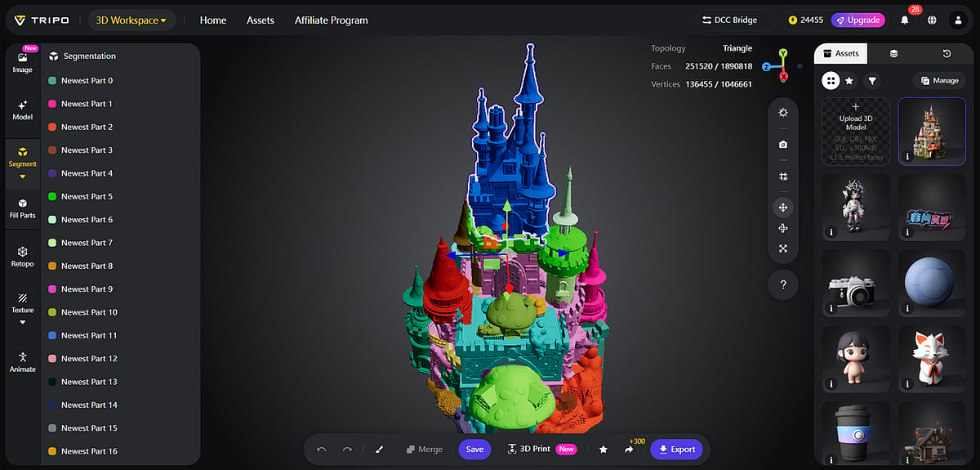980x470 pixels.
Task: View the 24455 credits balance
Action: (806, 20)
